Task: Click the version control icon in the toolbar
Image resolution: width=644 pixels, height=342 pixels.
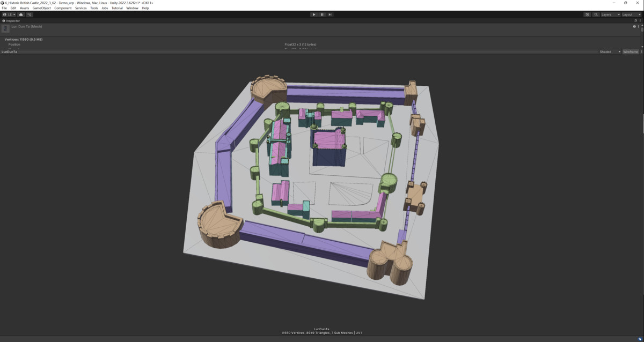Action: (x=29, y=14)
